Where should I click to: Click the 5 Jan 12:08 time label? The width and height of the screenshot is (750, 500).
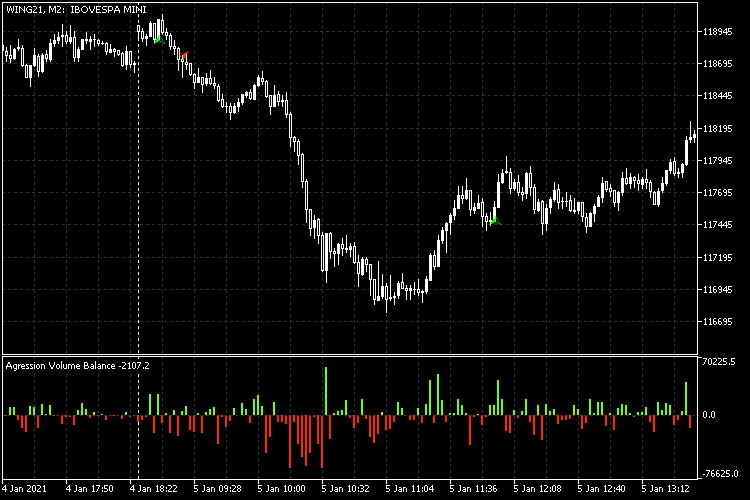[x=537, y=489]
